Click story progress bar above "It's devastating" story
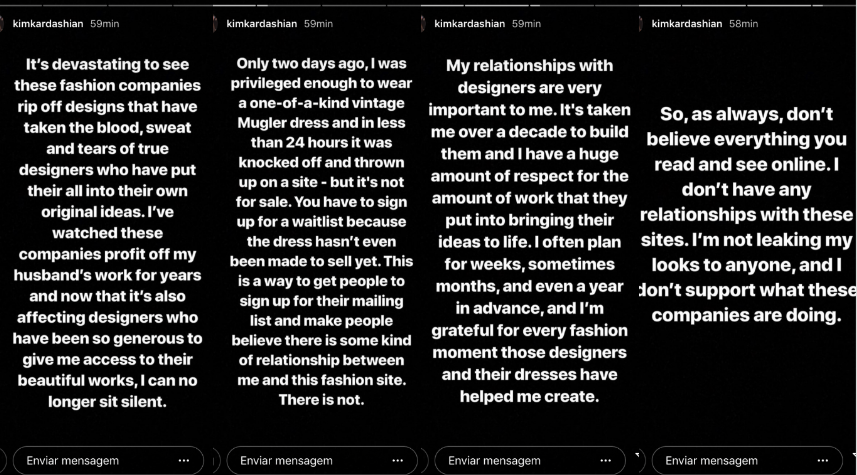The height and width of the screenshot is (475, 857). 107,5
